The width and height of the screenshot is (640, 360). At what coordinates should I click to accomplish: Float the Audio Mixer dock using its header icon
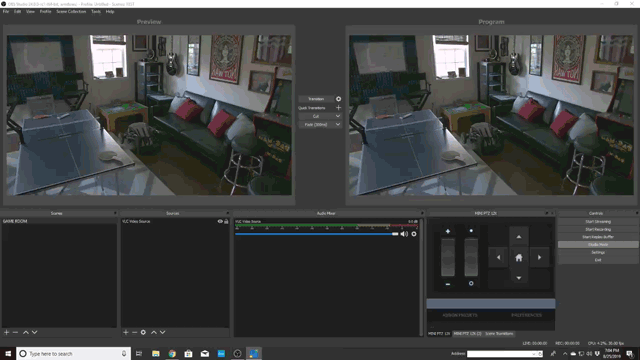(422, 213)
